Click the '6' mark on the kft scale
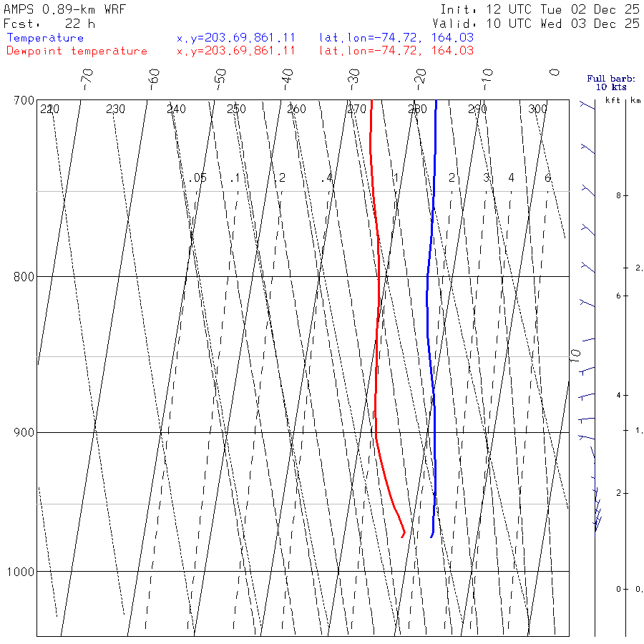Viewport: 644px width, 644px height. tap(618, 296)
